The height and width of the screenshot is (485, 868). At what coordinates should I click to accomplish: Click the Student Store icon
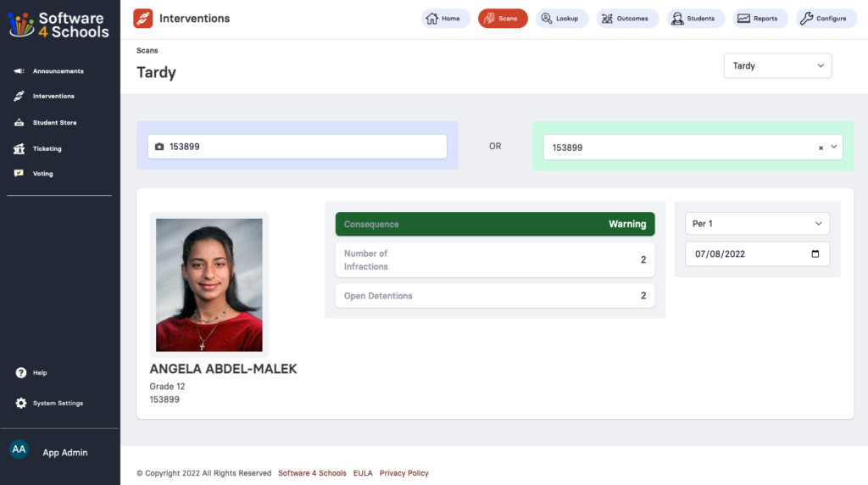tap(19, 122)
